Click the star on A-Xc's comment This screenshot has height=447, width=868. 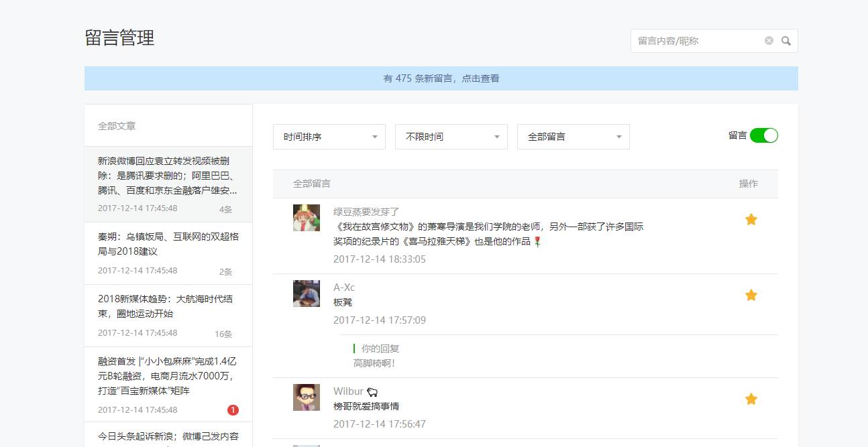coord(751,296)
